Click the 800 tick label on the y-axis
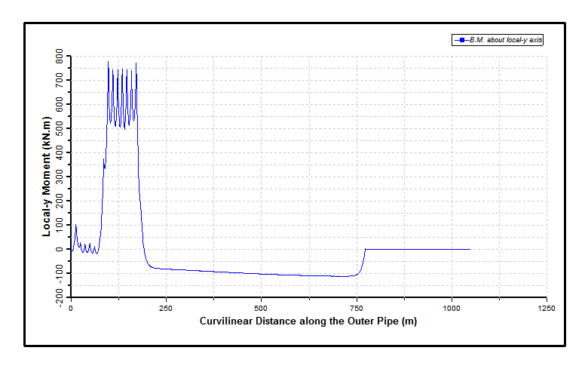588x369 pixels. coord(59,57)
